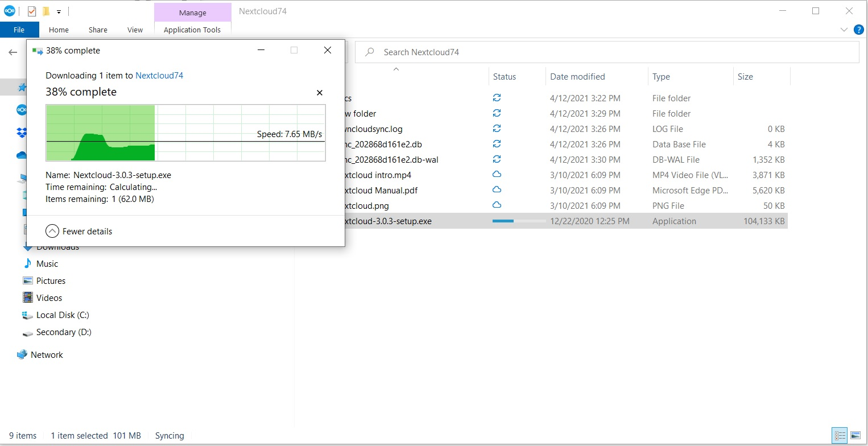Screen dimensions: 868x446
Task: Click the Videos filmstrip icon
Action: (27, 298)
